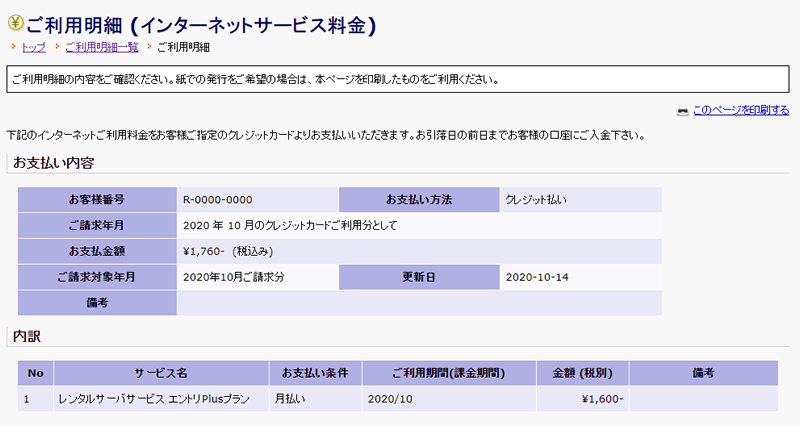Select the 内訳 section heading
800x426 pixels.
point(27,337)
